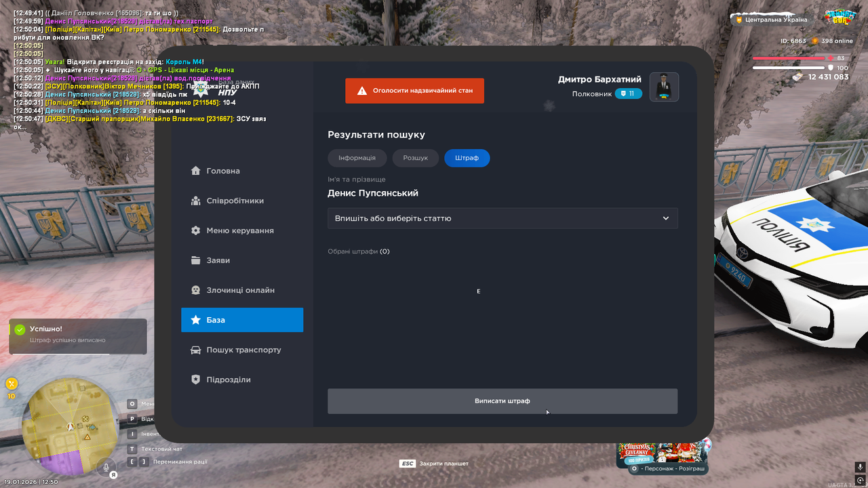
Task: Click the ID: 6863 text
Action: [793, 41]
